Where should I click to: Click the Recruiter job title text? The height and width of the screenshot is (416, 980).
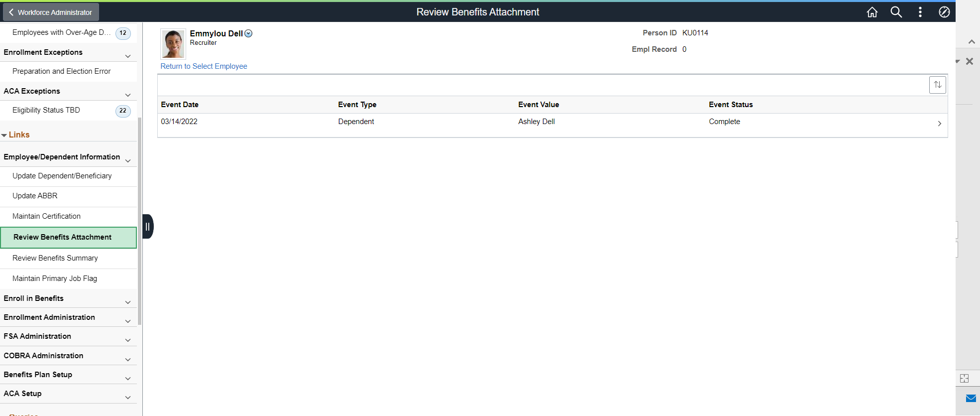coord(203,43)
